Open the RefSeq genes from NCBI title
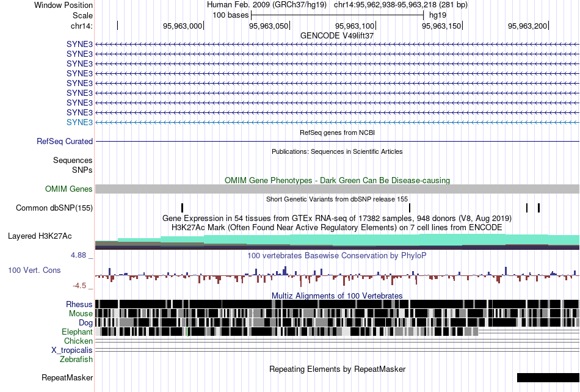 [x=337, y=132]
